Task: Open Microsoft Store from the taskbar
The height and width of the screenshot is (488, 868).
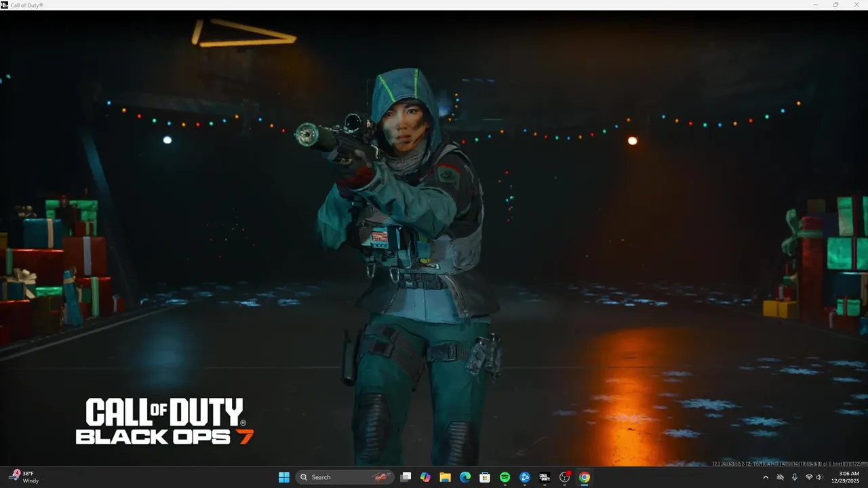Action: 485,477
